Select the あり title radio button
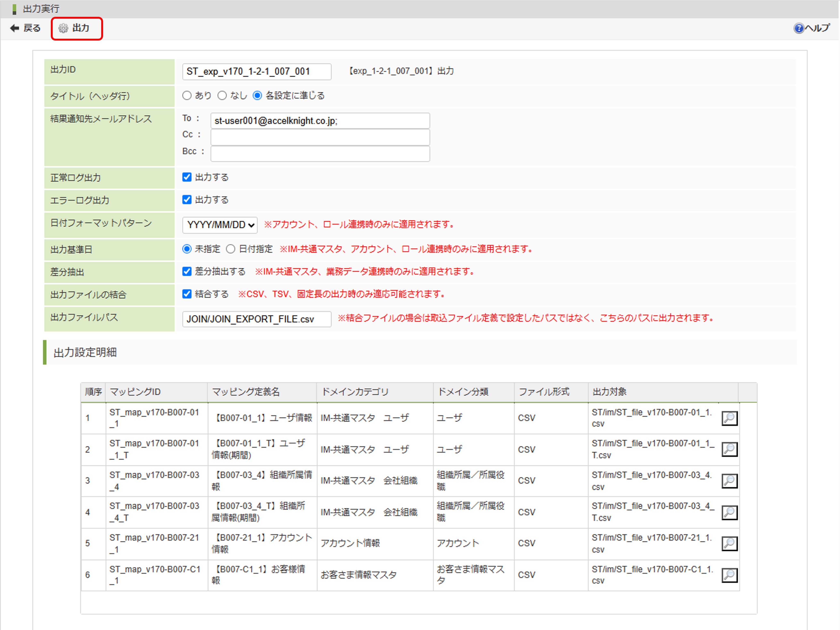Viewport: 840px width, 630px height. click(187, 96)
